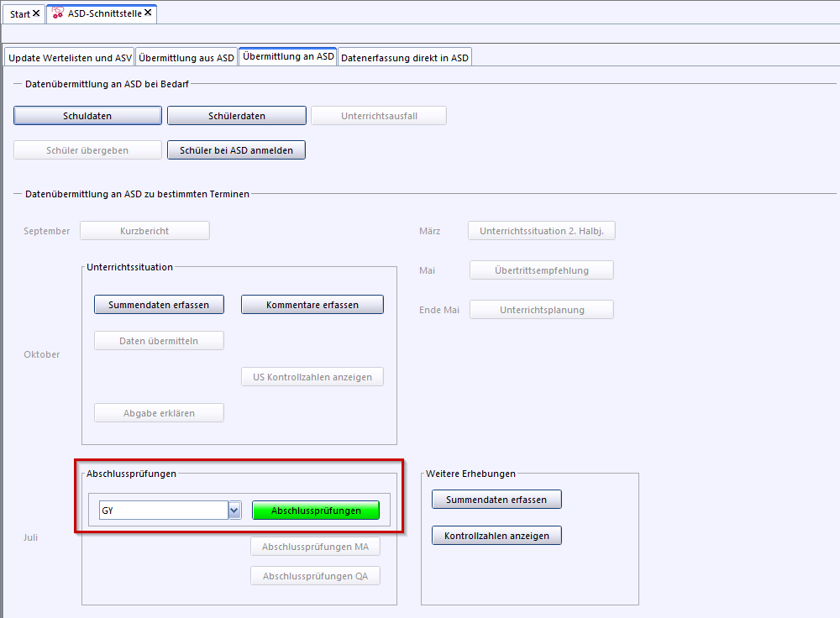Click the Schuldaten button

pyautogui.click(x=87, y=116)
